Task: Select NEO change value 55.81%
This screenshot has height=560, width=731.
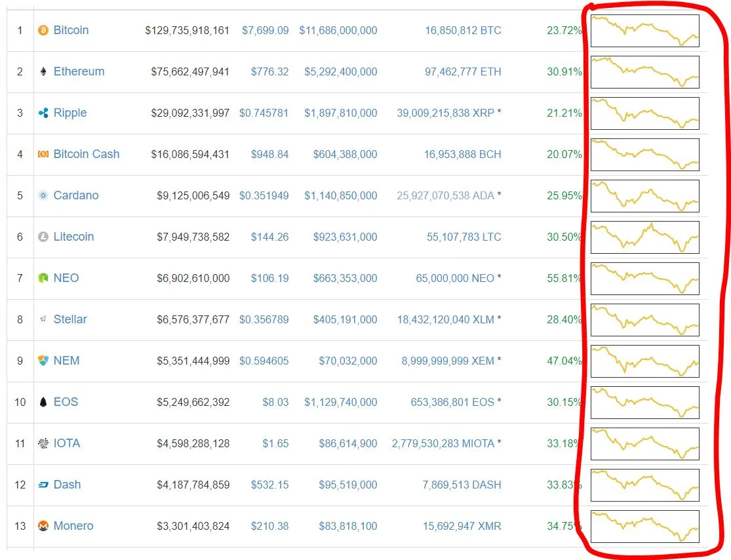Action: click(564, 279)
